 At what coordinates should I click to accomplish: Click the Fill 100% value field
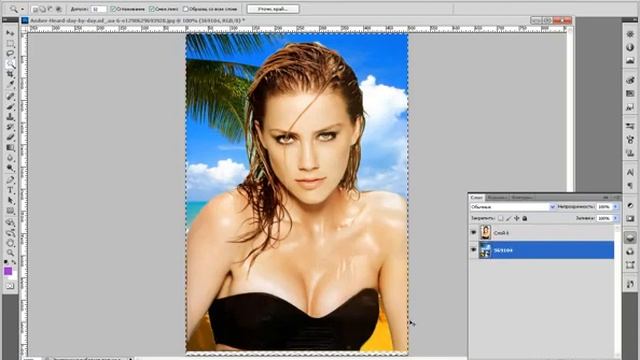[x=604, y=218]
